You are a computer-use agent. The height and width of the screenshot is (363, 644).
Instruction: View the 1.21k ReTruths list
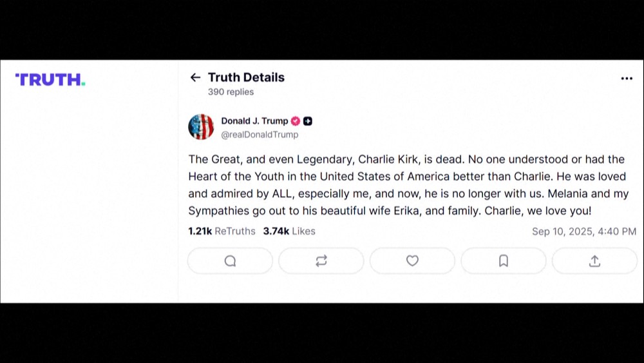click(x=222, y=231)
